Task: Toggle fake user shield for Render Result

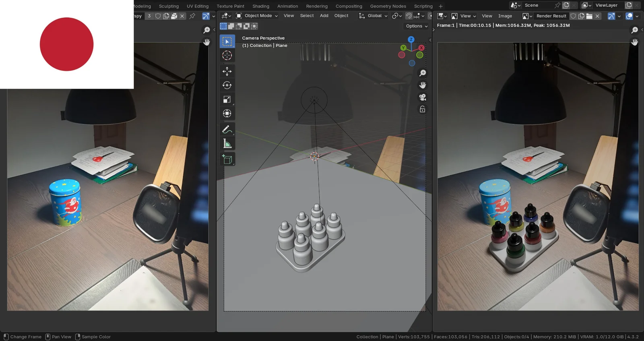Action: [x=573, y=16]
